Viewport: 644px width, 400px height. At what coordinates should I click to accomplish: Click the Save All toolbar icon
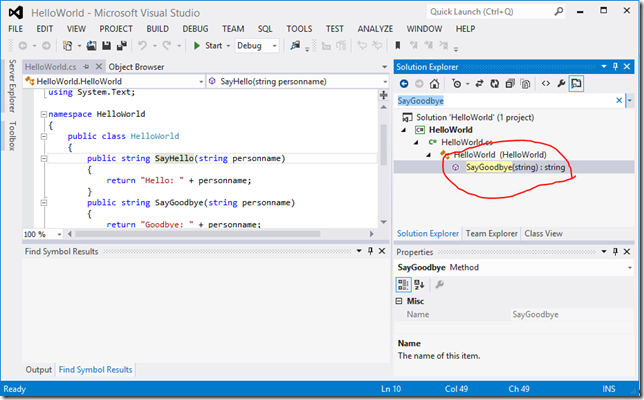pos(122,46)
